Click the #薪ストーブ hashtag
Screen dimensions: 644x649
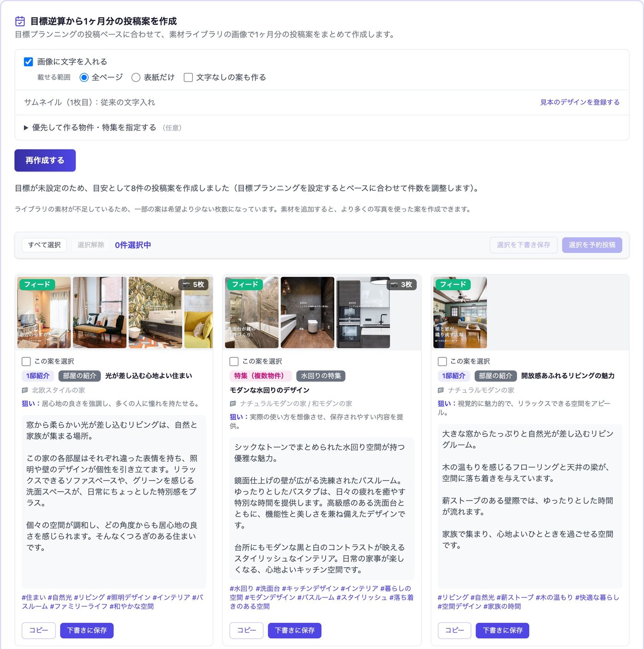pyautogui.click(x=515, y=597)
